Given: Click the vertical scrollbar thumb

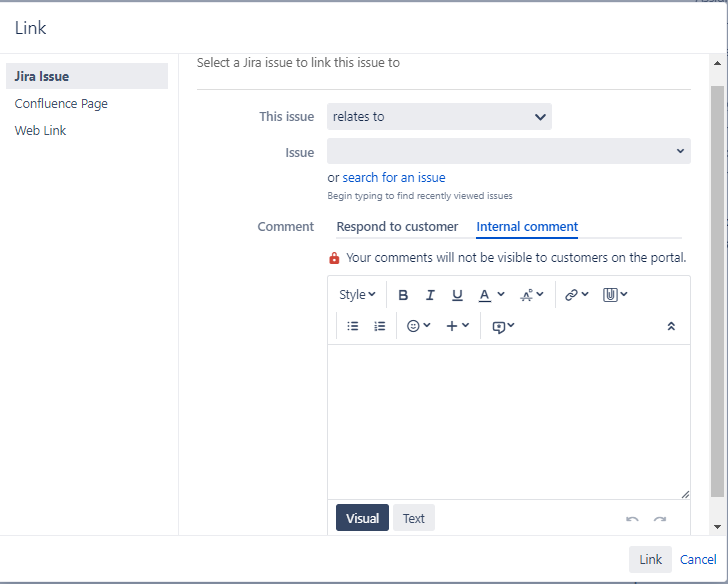Looking at the screenshot, I should coord(717,291).
